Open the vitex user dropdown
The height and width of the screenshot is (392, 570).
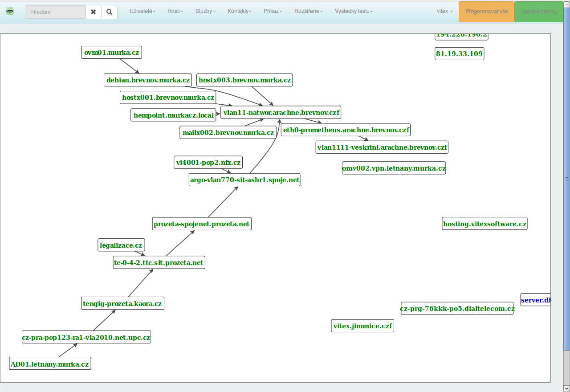point(444,11)
